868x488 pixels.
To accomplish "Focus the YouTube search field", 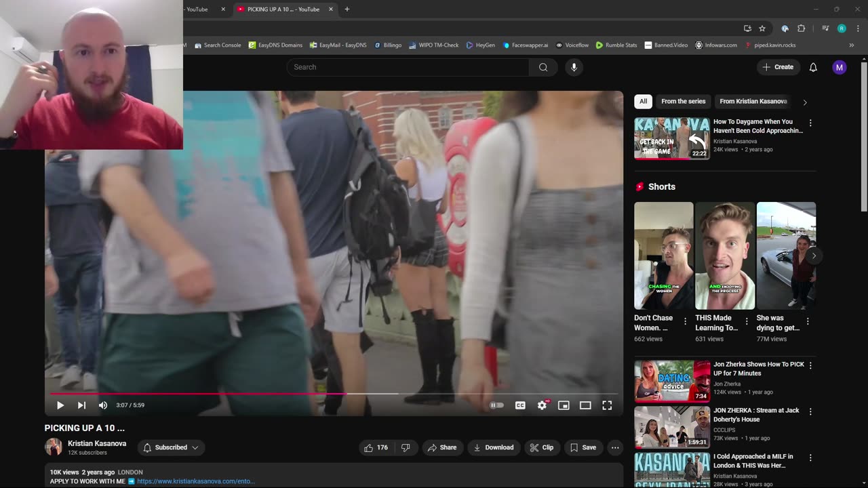I will pyautogui.click(x=408, y=67).
